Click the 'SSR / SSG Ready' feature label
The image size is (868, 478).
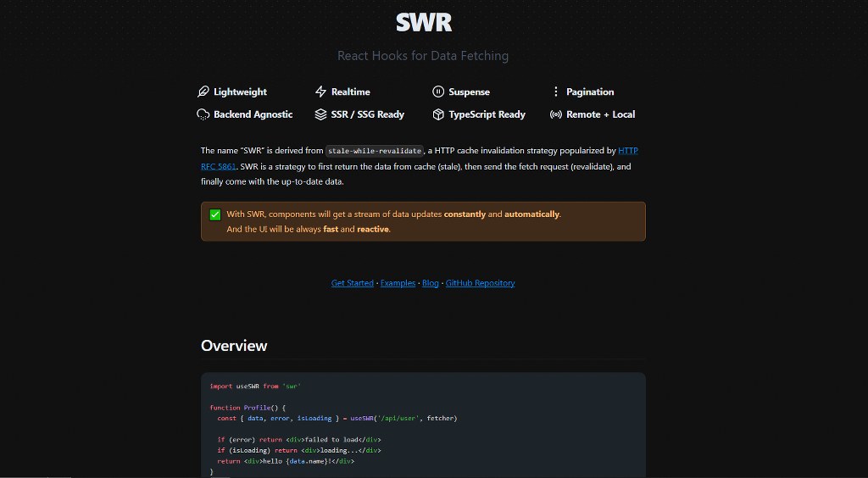pos(368,114)
